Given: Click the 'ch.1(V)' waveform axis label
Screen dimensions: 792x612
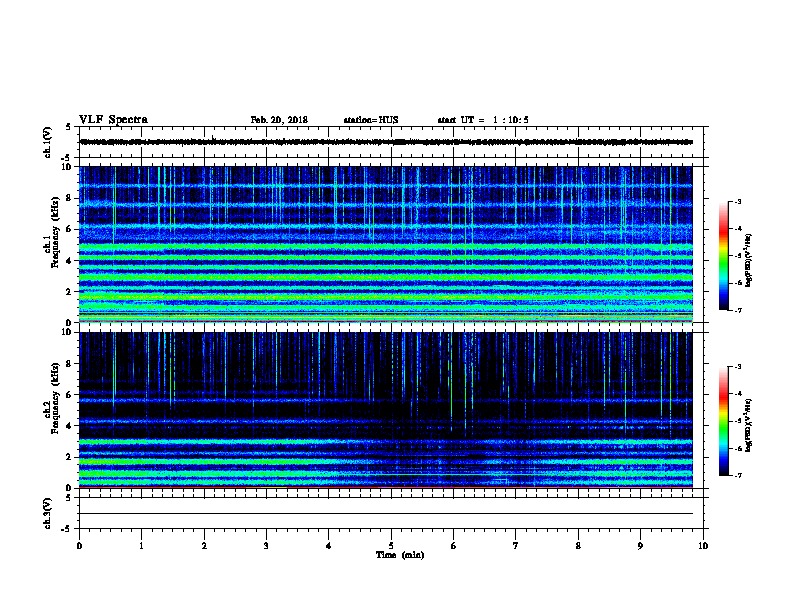Looking at the screenshot, I should [x=48, y=142].
